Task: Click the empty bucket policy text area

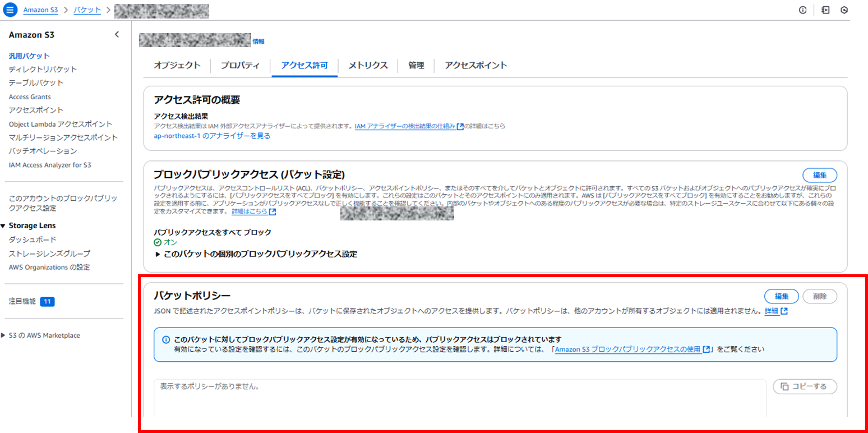Action: pyautogui.click(x=460, y=399)
